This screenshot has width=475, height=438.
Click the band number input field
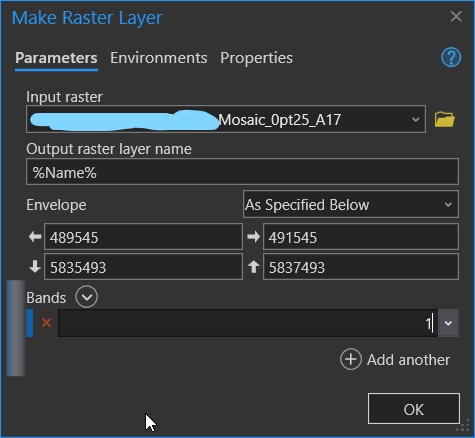click(x=248, y=323)
